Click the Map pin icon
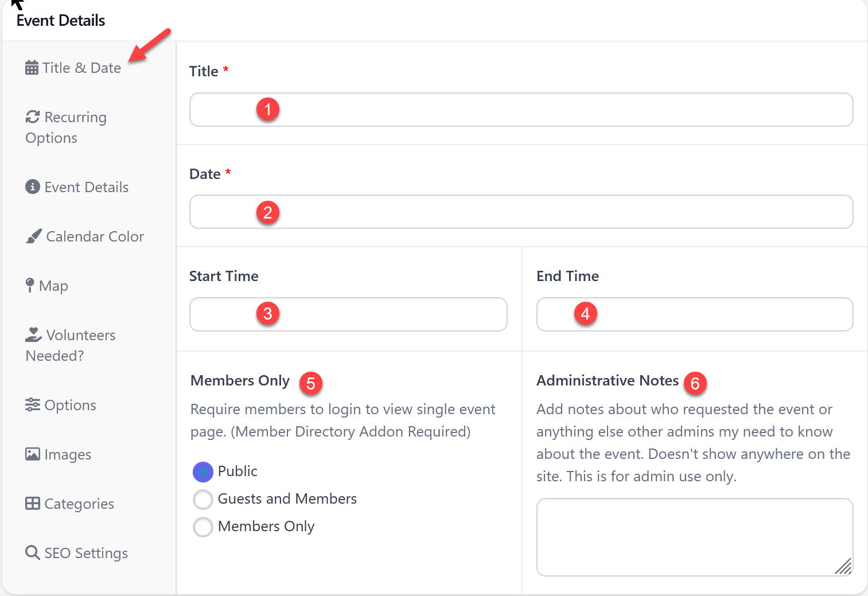The width and height of the screenshot is (868, 596). pyautogui.click(x=30, y=285)
